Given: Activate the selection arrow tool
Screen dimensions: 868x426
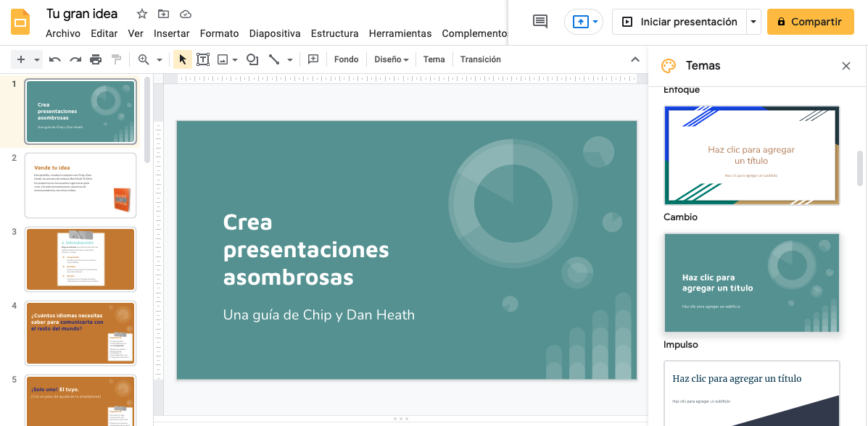Looking at the screenshot, I should coord(182,59).
